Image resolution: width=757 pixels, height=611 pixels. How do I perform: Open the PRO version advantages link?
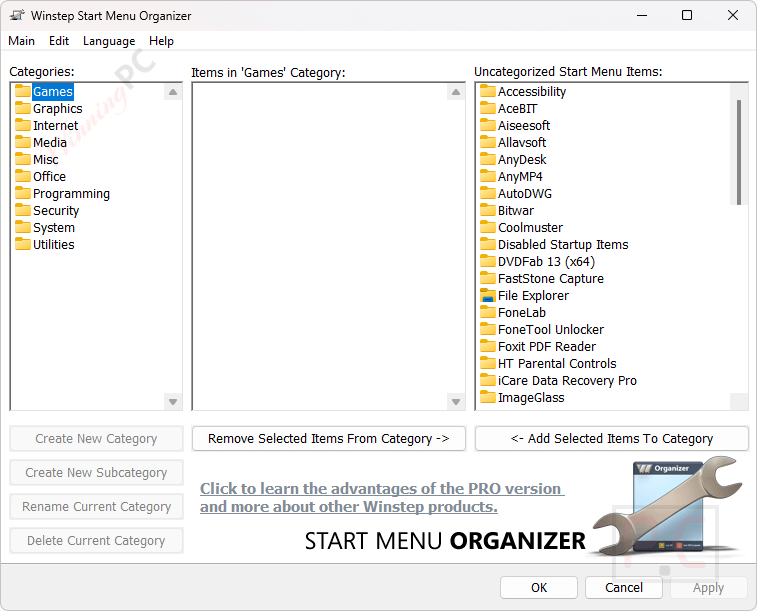[382, 498]
